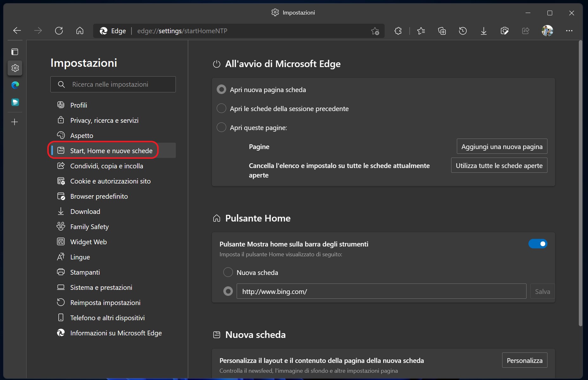
Task: Add this page to favorites star icon
Action: click(375, 31)
